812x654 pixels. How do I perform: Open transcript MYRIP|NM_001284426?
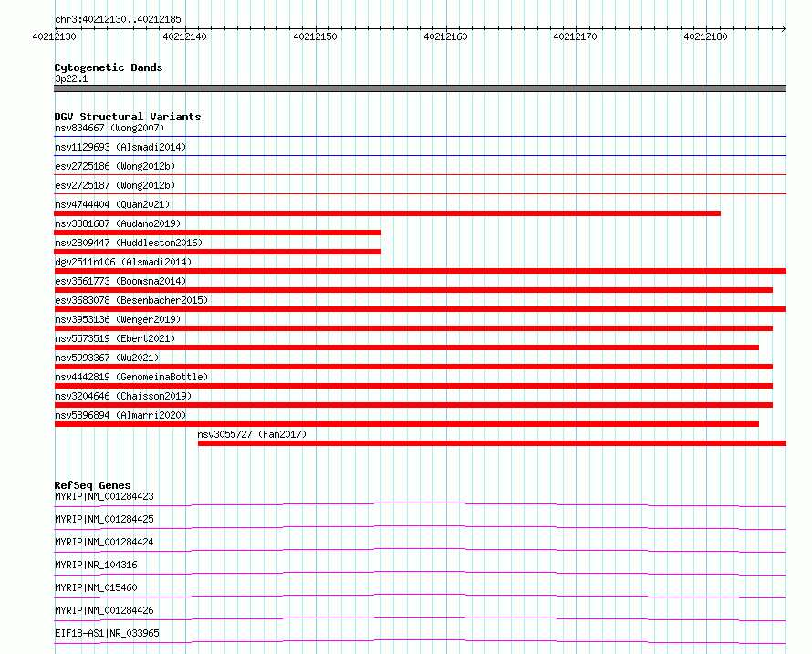(x=104, y=610)
